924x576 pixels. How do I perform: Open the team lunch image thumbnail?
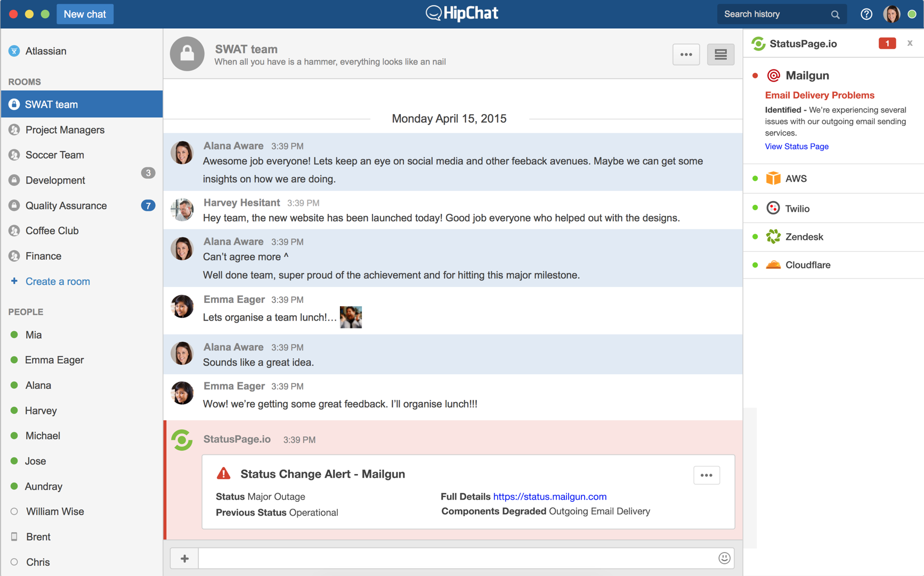click(x=351, y=317)
